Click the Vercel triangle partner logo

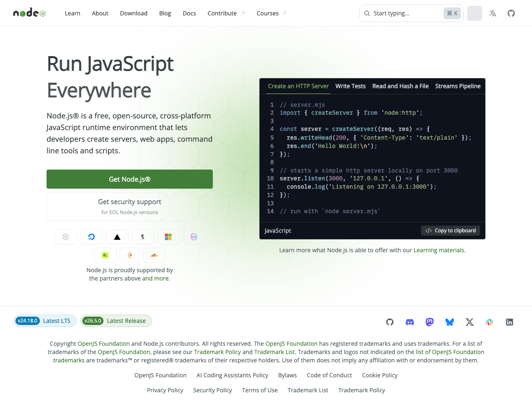point(117,237)
